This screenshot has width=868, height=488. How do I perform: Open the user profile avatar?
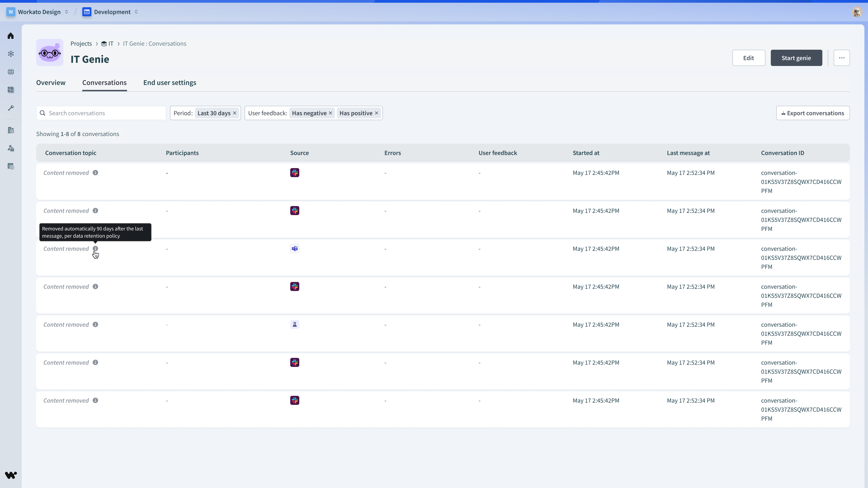(857, 12)
